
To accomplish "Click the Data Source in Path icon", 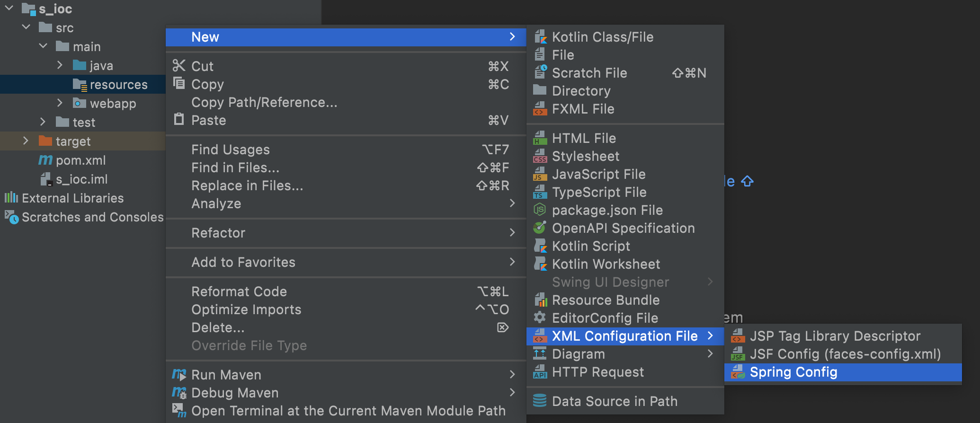I will click(x=540, y=401).
